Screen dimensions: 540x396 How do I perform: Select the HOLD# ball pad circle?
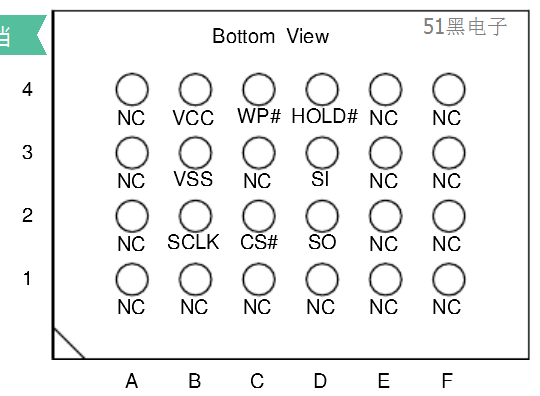click(x=322, y=89)
